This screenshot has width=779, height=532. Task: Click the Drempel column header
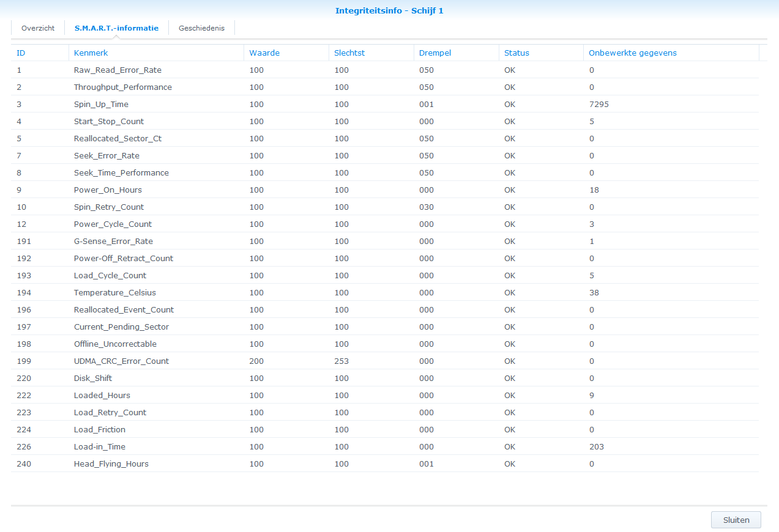point(435,53)
